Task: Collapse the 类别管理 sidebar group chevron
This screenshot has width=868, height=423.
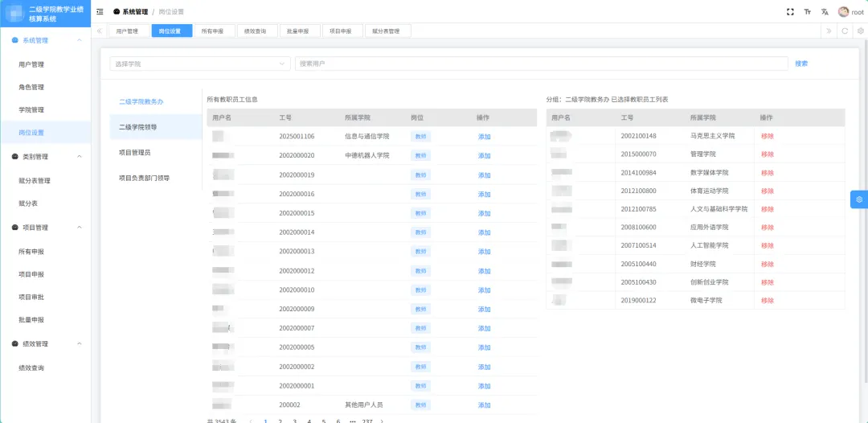Action: (x=79, y=157)
